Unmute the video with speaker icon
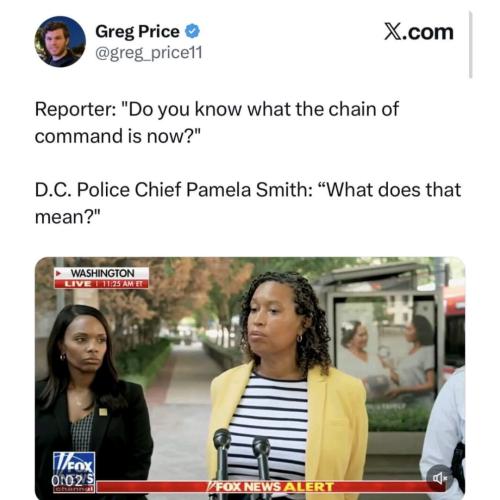The image size is (500, 500). pos(440,478)
